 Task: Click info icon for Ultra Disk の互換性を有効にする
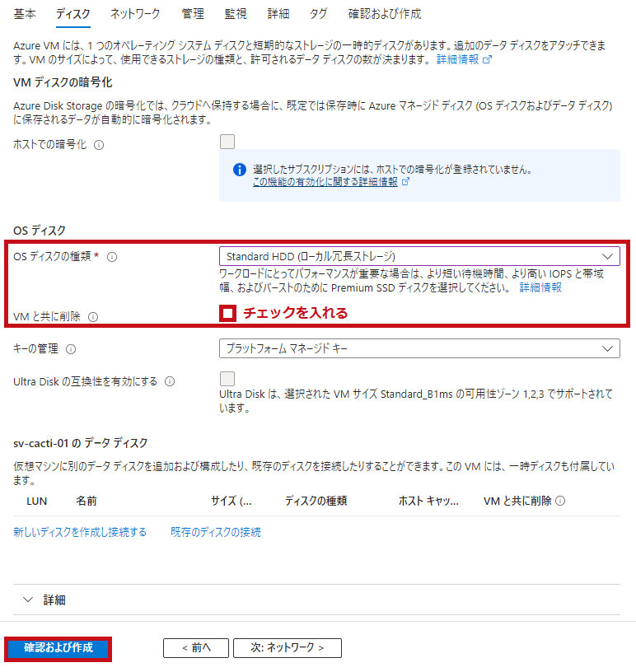(x=170, y=382)
